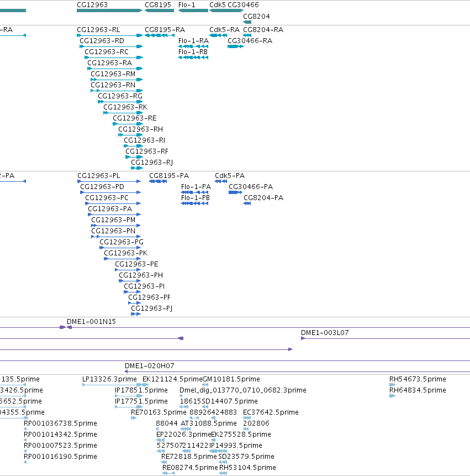Click the CG8195-PA protein label
This screenshot has width=470, height=476.
[x=169, y=176]
